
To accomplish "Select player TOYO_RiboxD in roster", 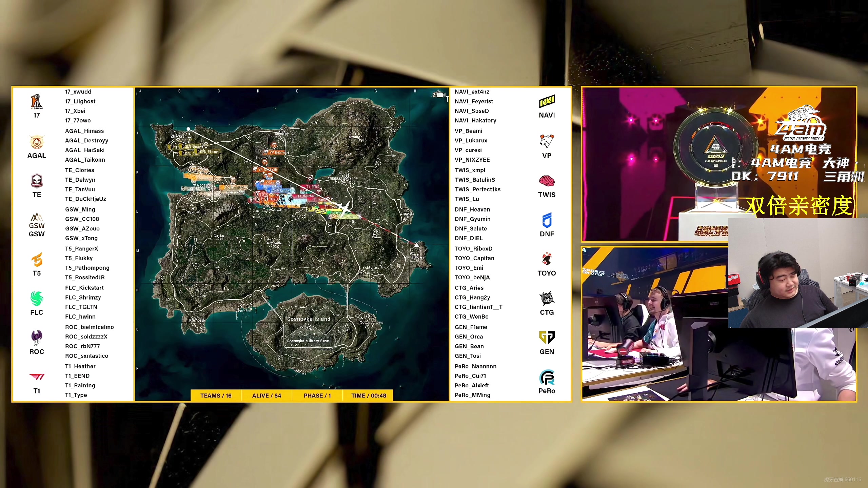I will click(473, 248).
